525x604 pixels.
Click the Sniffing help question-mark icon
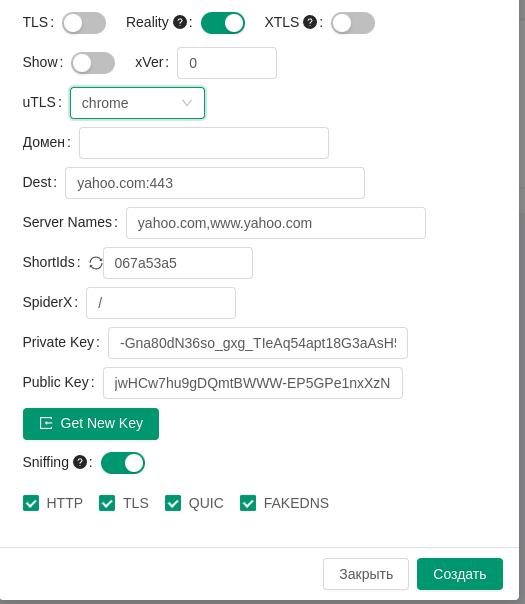point(80,462)
